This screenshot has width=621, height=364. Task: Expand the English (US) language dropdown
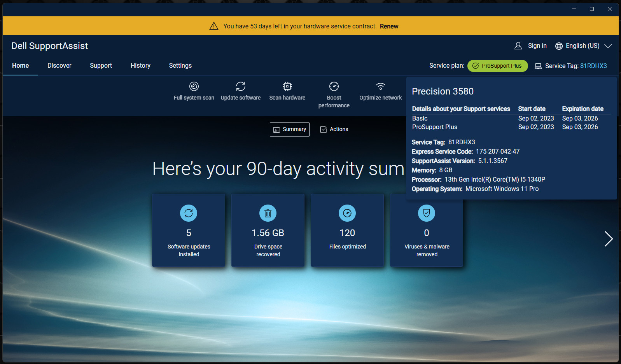pos(583,46)
